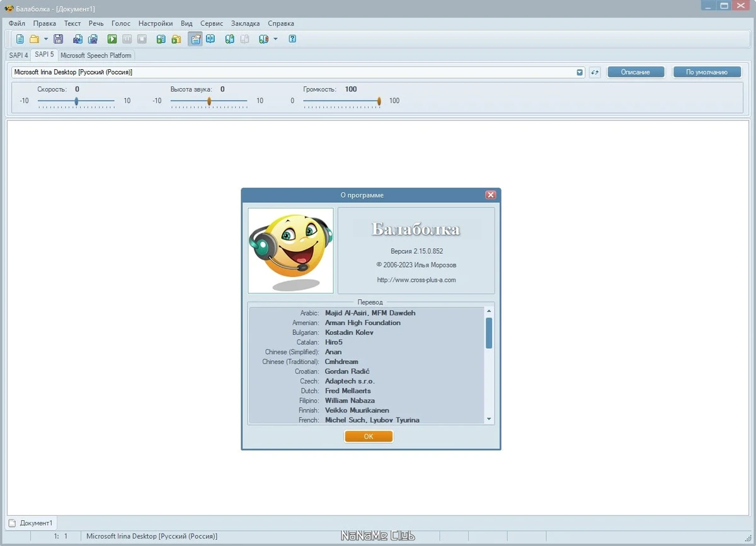Click the Save floppy disk icon
The image size is (756, 546).
[59, 39]
